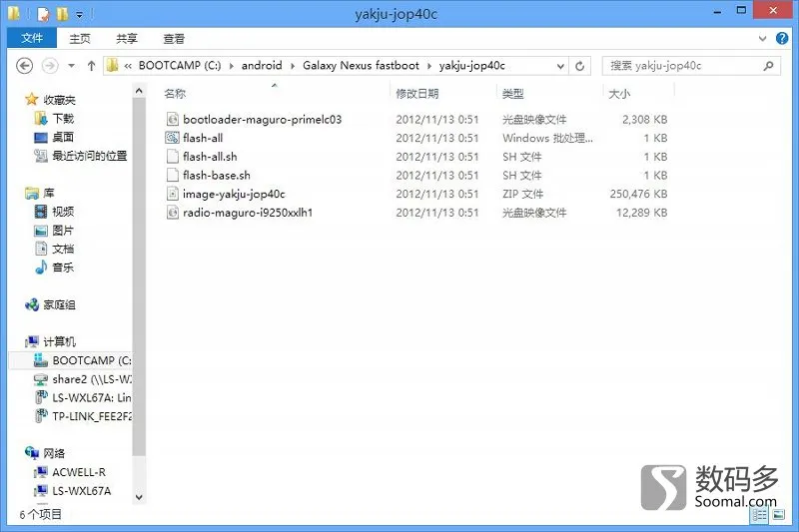Open the quick access toolbar customize dropdown
The width and height of the screenshot is (799, 532).
coord(79,15)
